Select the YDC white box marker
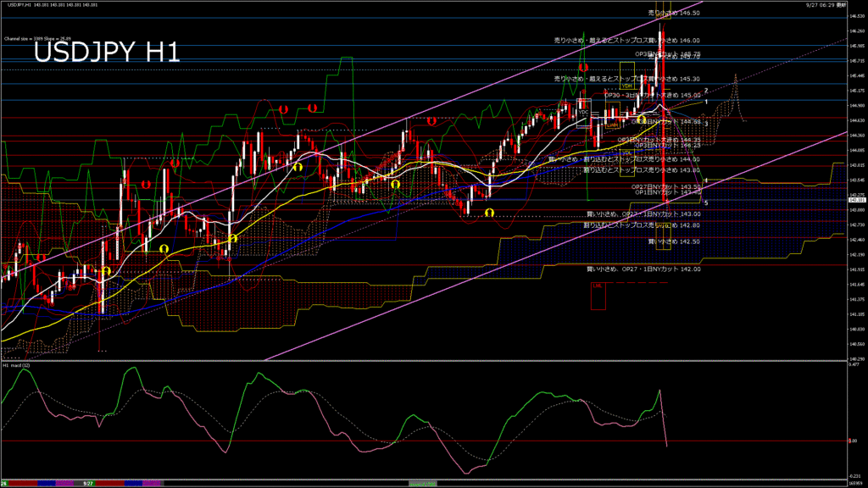The height and width of the screenshot is (488, 868). point(583,111)
